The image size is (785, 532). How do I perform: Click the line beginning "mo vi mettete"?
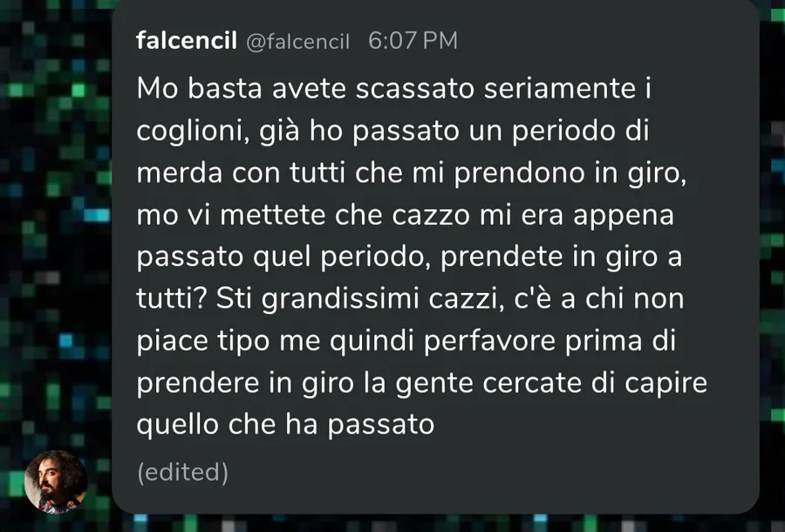point(405,215)
